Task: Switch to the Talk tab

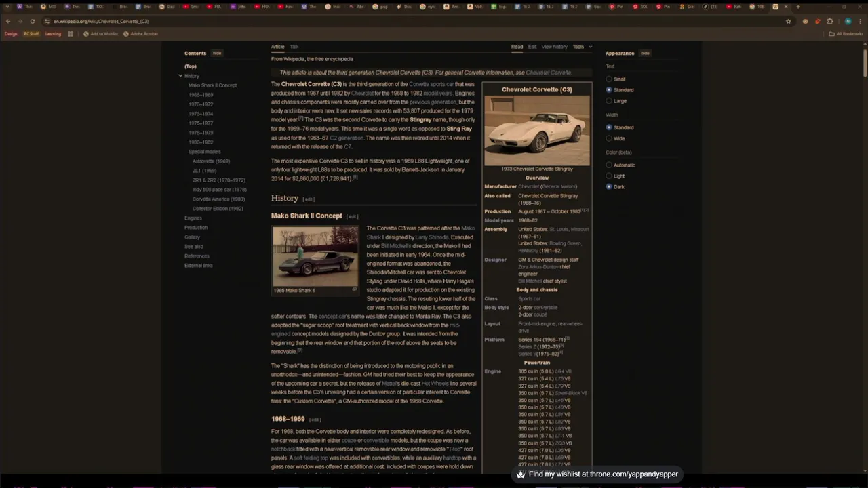Action: coord(294,47)
